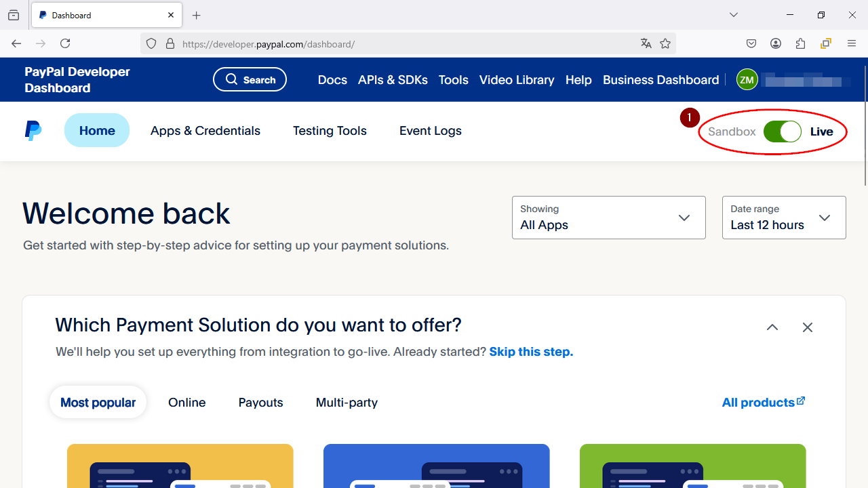Click the Search button
The height and width of the screenshot is (488, 868).
click(x=250, y=79)
